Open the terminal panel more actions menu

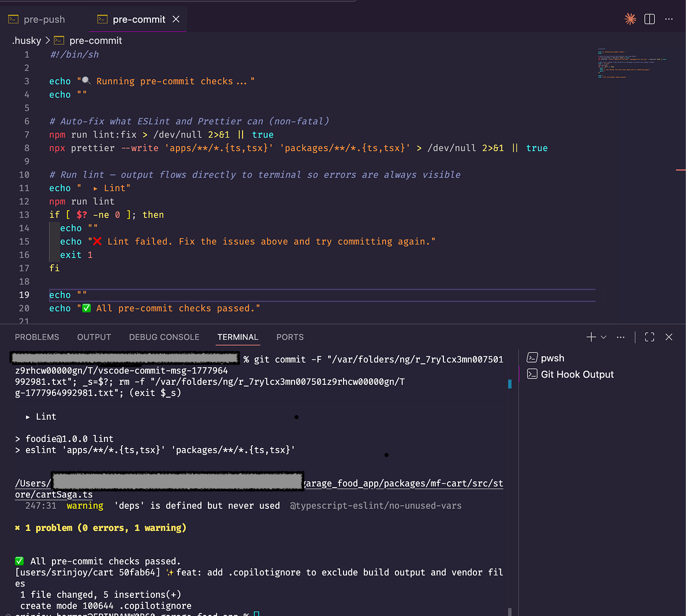coord(621,337)
